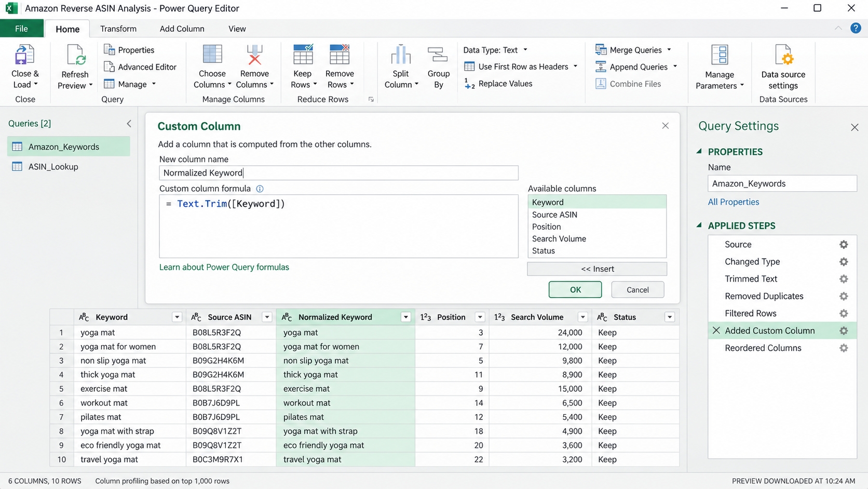The width and height of the screenshot is (868, 489).
Task: Switch to the View tab
Action: (x=237, y=29)
